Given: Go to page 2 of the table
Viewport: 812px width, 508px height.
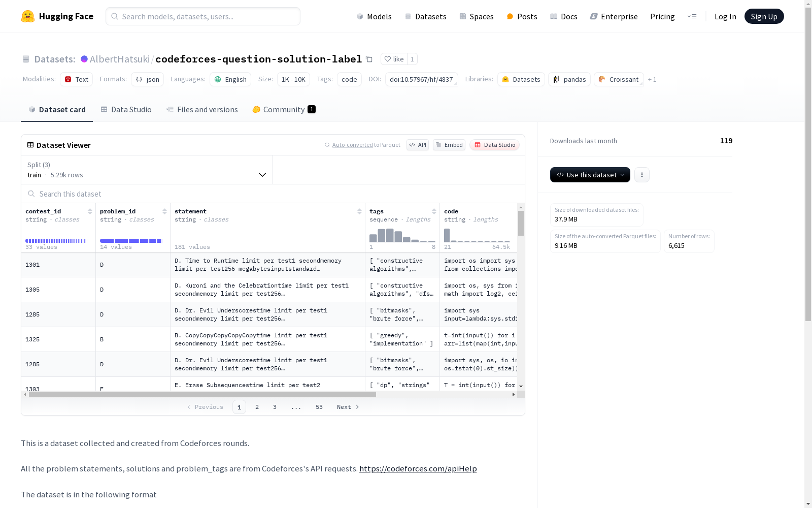Looking at the screenshot, I should [x=257, y=407].
